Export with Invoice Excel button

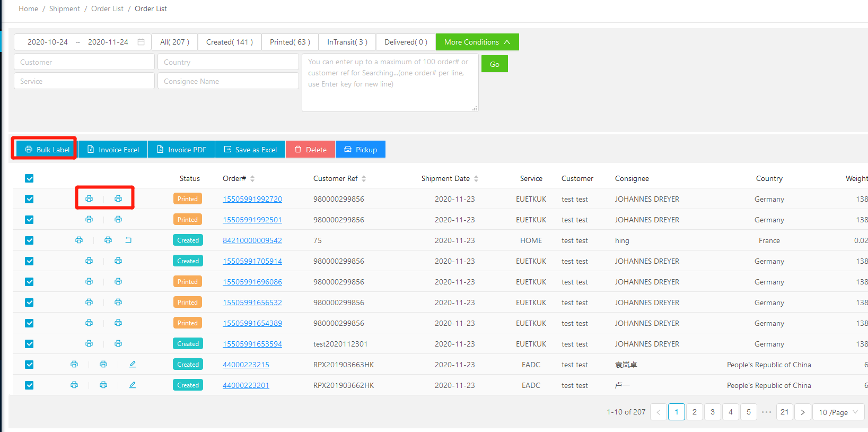[x=113, y=149]
